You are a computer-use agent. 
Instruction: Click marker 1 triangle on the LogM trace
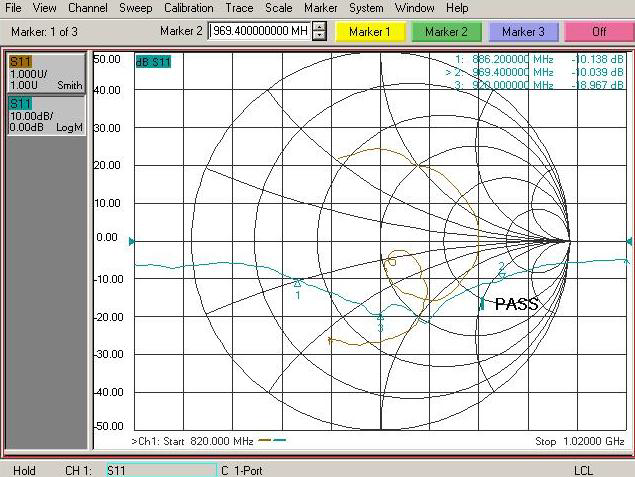[x=298, y=283]
